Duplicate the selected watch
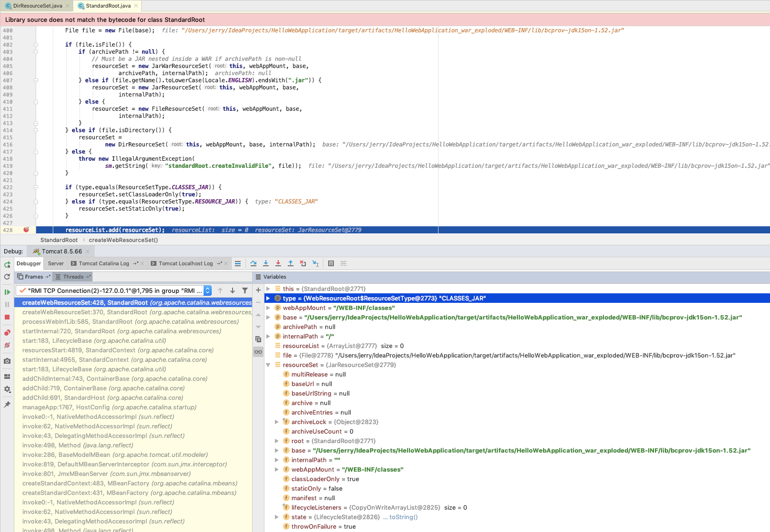Image resolution: width=770 pixels, height=532 pixels. point(258,339)
